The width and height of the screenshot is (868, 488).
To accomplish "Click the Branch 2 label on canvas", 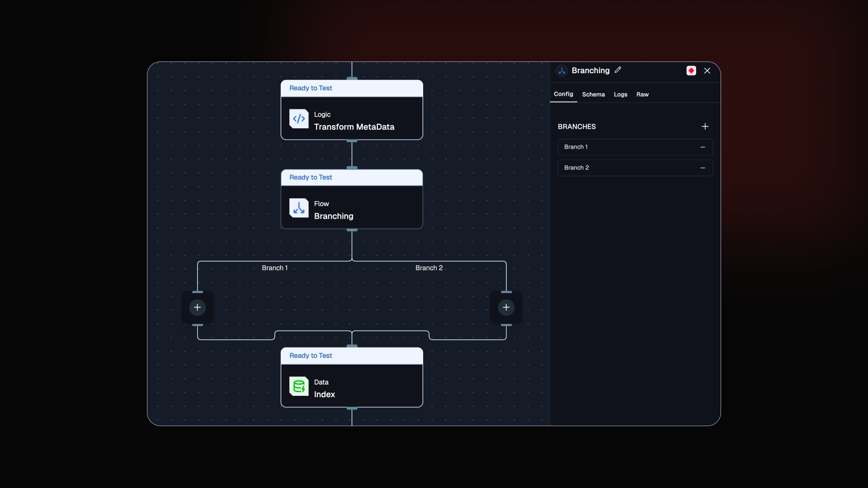I will click(429, 268).
